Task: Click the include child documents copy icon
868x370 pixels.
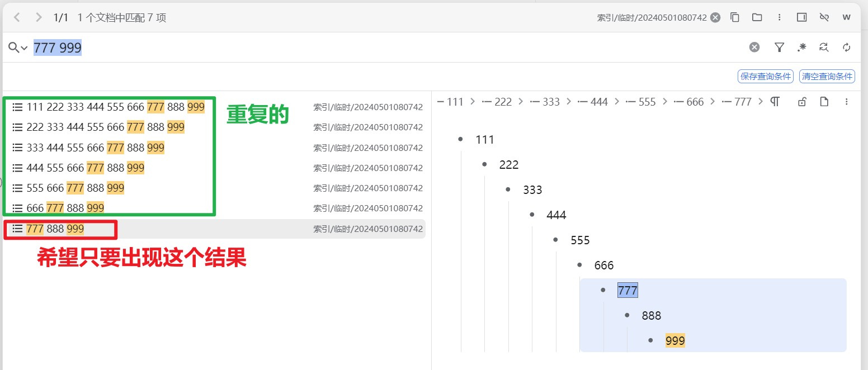Action: 735,17
